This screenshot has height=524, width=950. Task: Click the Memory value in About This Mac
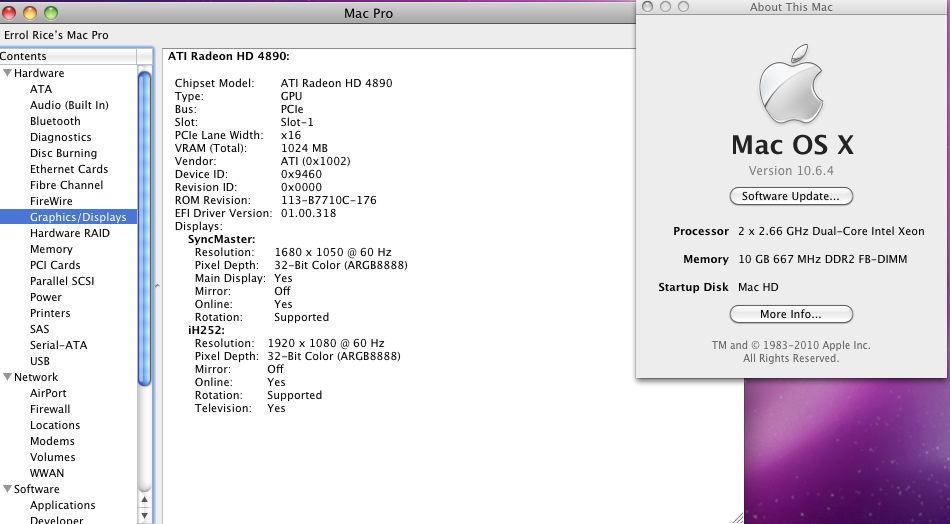pos(822,259)
